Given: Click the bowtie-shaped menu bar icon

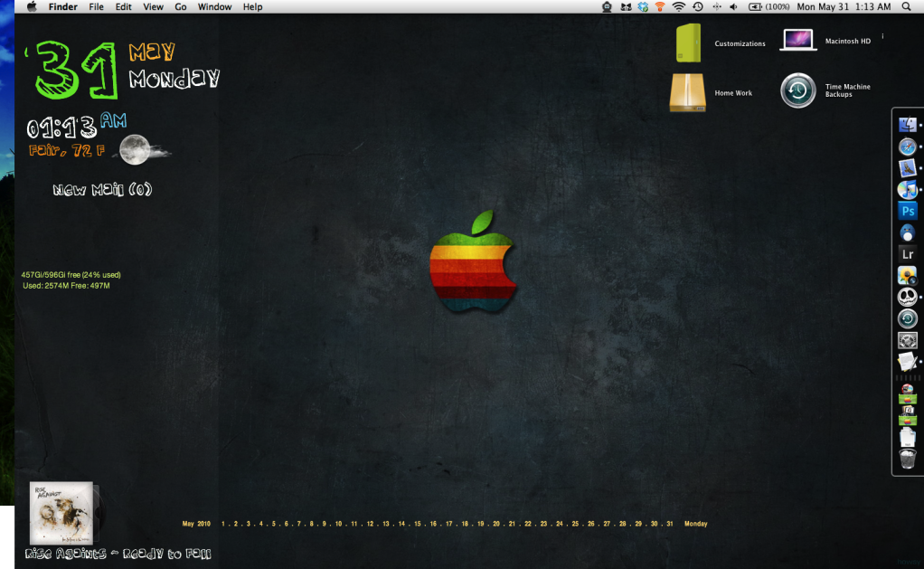Looking at the screenshot, I should click(x=626, y=7).
